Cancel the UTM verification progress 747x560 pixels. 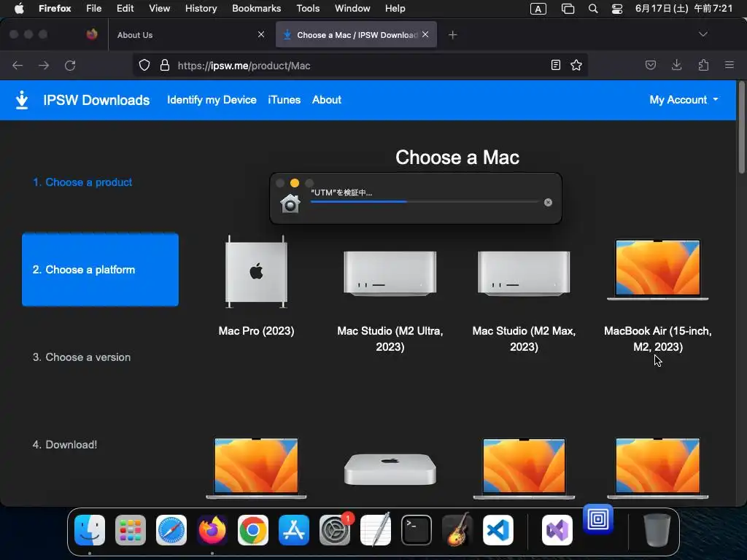[549, 203]
